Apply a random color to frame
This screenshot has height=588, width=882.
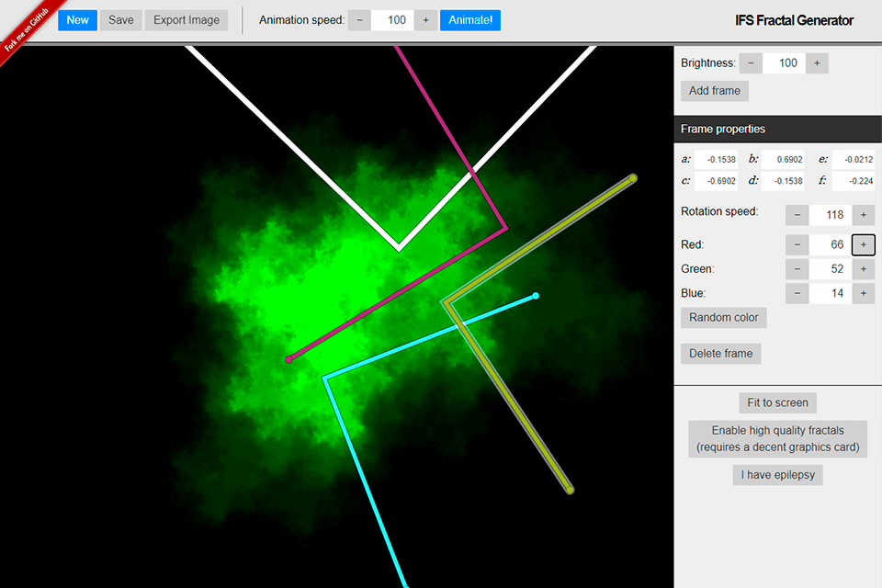coord(723,318)
